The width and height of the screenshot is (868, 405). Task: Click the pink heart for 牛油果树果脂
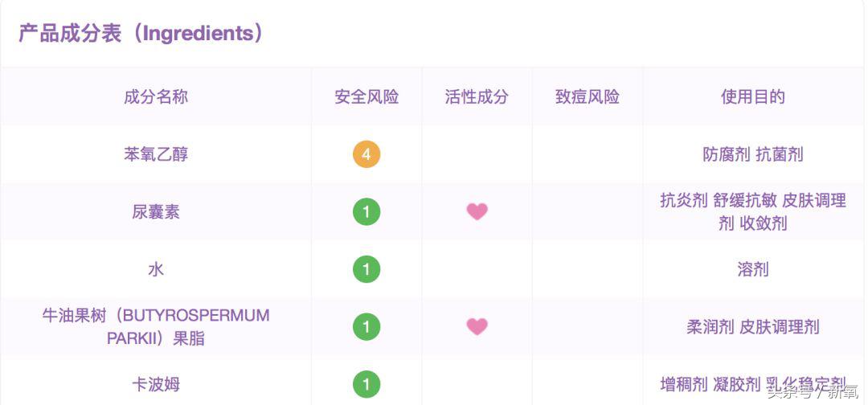click(x=477, y=327)
